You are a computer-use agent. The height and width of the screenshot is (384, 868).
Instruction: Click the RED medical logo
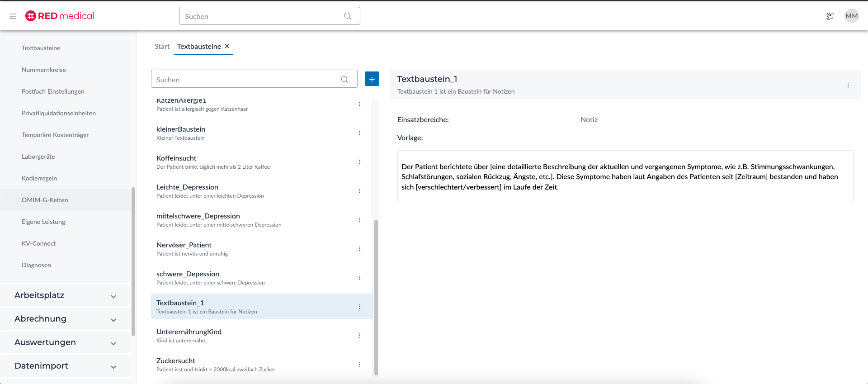coord(60,16)
